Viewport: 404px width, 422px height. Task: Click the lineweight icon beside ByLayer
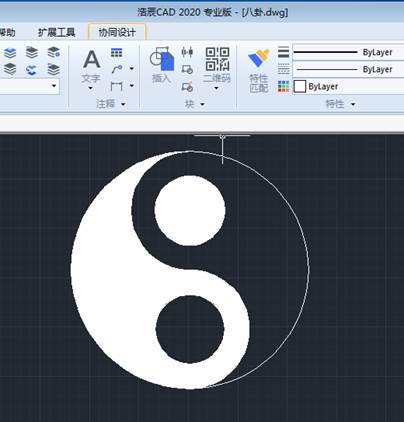283,52
